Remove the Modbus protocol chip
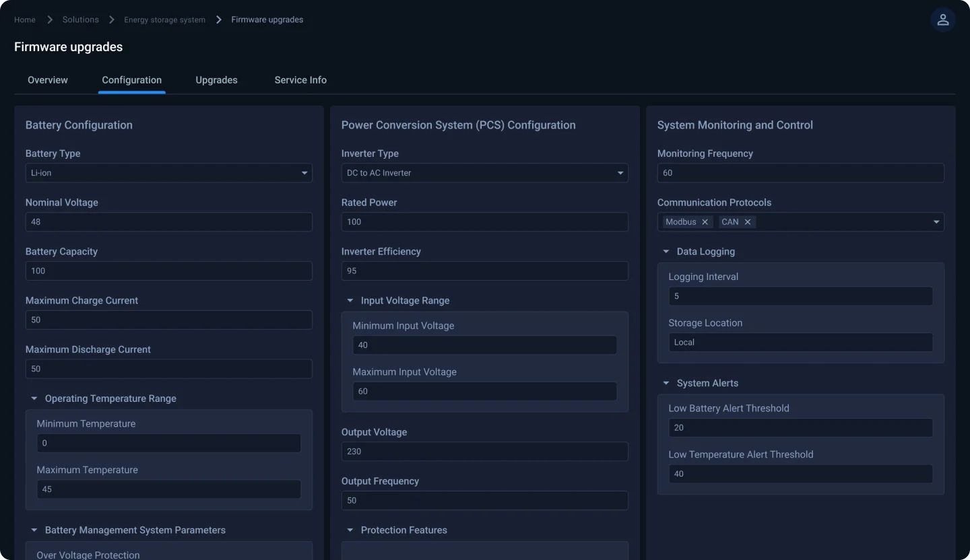Viewport: 970px width, 560px height. pyautogui.click(x=705, y=222)
